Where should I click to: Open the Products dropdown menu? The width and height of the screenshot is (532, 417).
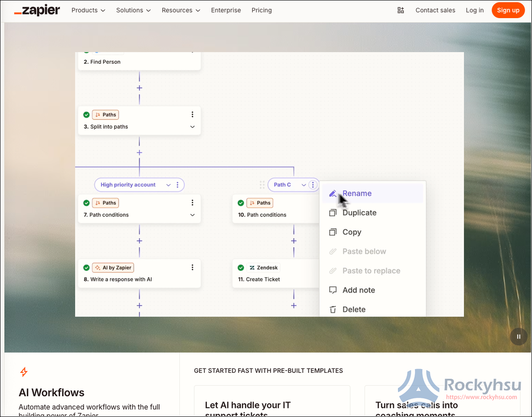[x=88, y=10]
